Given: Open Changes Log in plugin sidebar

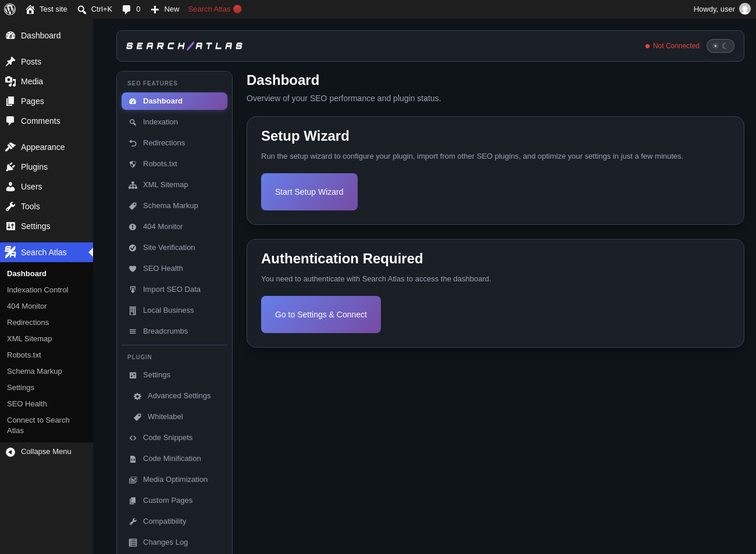Looking at the screenshot, I should coord(174,542).
